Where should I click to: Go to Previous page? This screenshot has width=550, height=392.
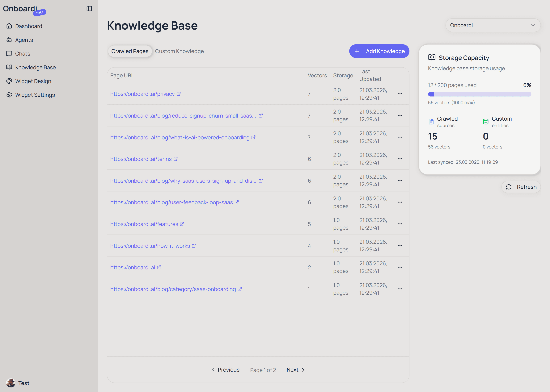(x=226, y=370)
